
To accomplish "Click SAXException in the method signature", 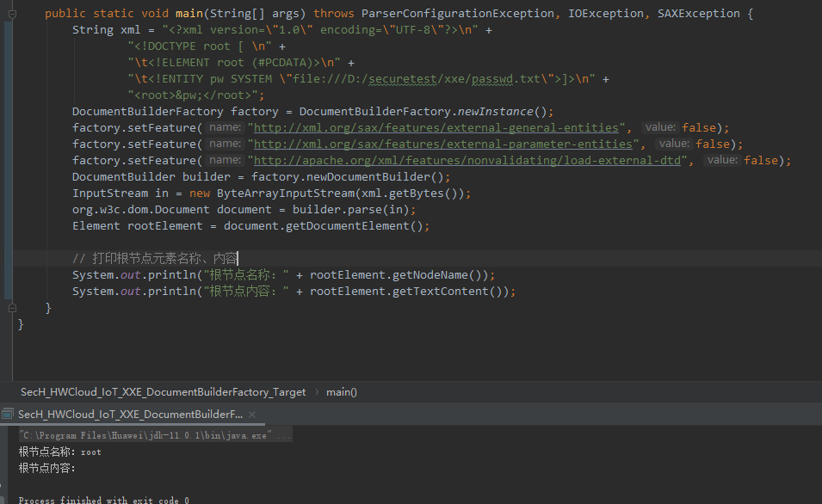I will click(x=698, y=14).
